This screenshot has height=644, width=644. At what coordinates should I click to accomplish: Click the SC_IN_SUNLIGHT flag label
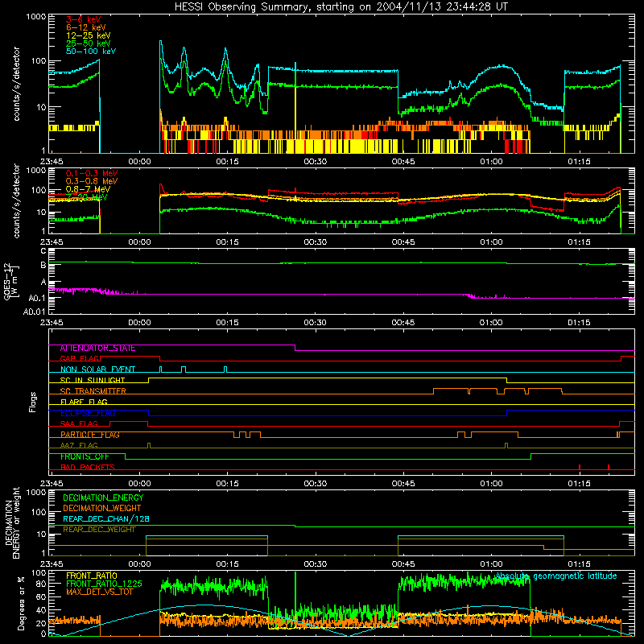click(x=92, y=380)
